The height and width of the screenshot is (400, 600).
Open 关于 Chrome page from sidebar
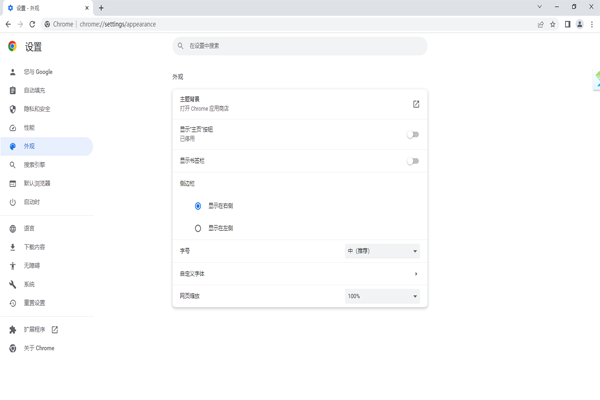click(39, 348)
